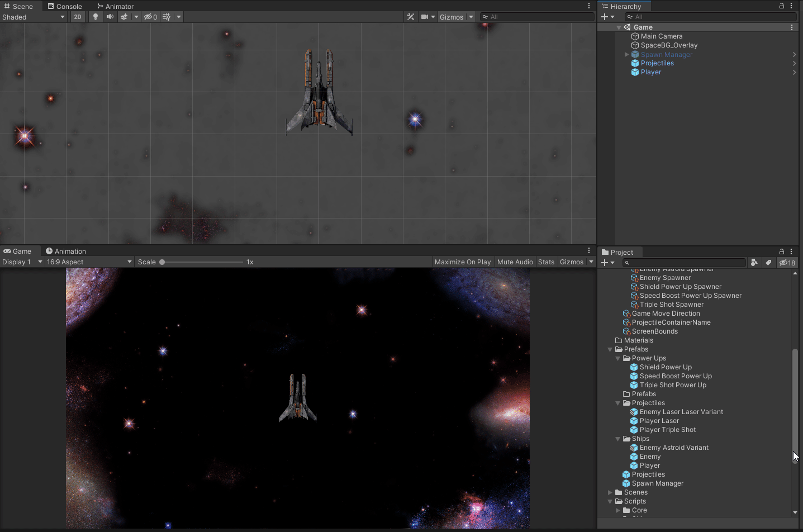Switch to the Game tab

coord(17,251)
